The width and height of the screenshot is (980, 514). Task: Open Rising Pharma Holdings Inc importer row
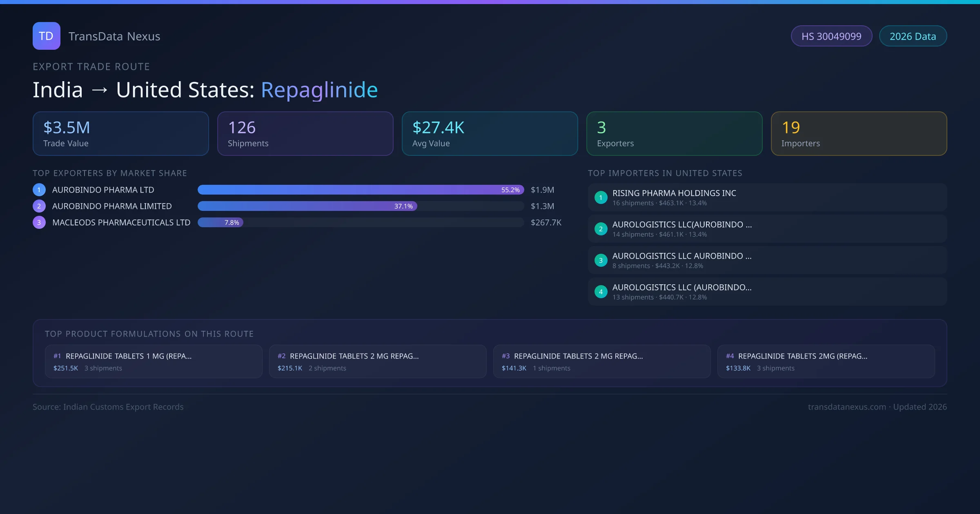(x=767, y=197)
